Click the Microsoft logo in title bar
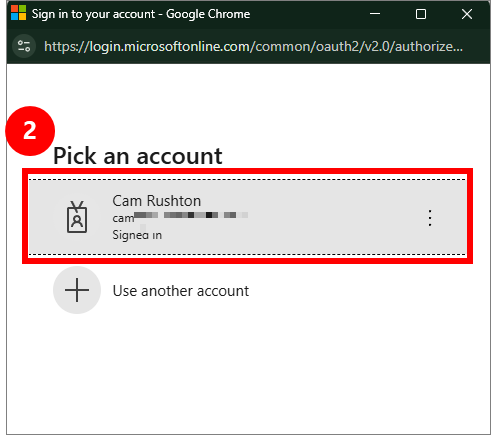Screen dimensions: 491x435 [18, 13]
